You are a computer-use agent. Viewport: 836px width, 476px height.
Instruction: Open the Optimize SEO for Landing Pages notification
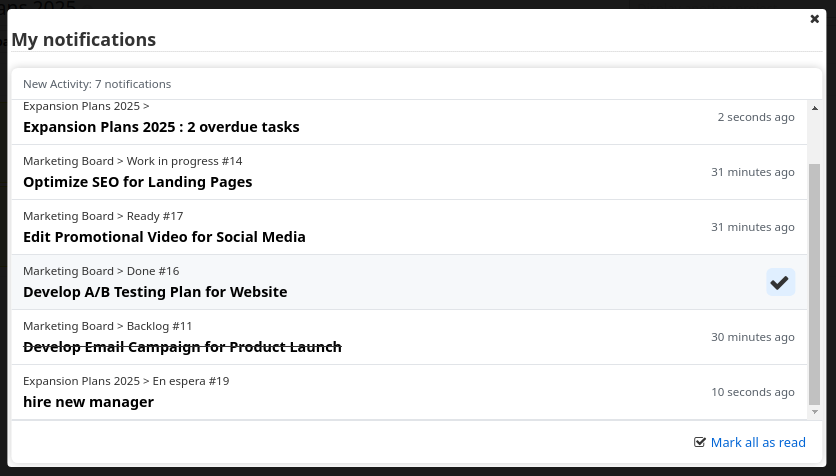coord(137,182)
